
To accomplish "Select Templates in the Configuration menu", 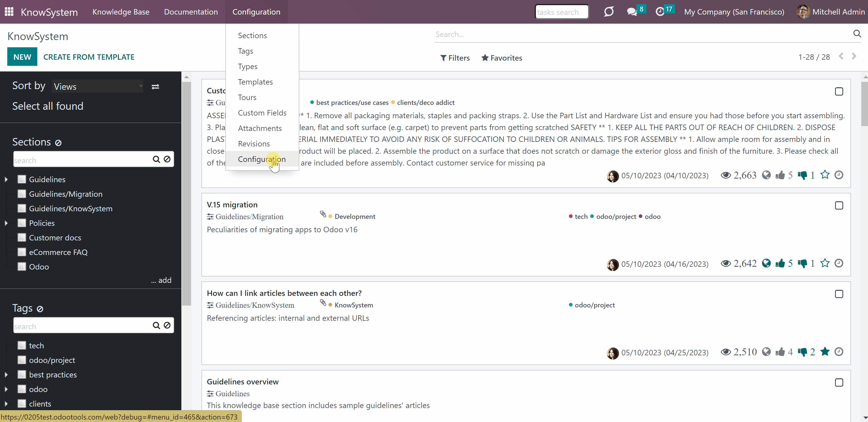I will pos(255,82).
